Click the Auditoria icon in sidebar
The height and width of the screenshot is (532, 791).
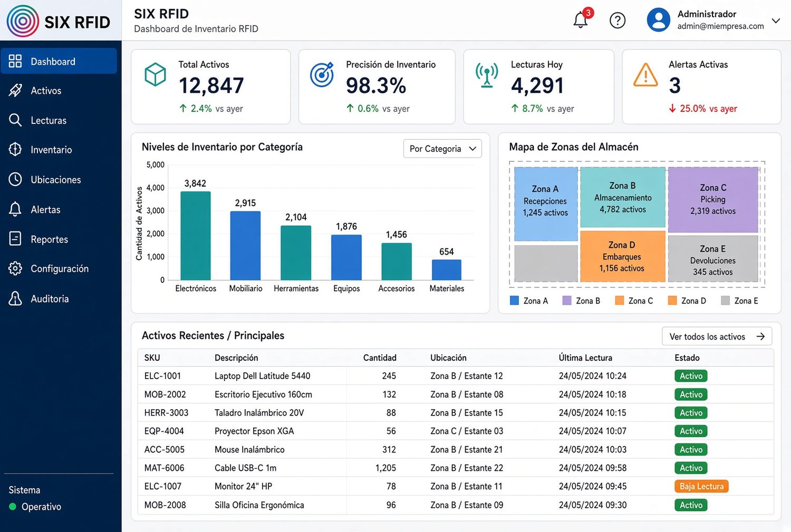click(x=15, y=298)
